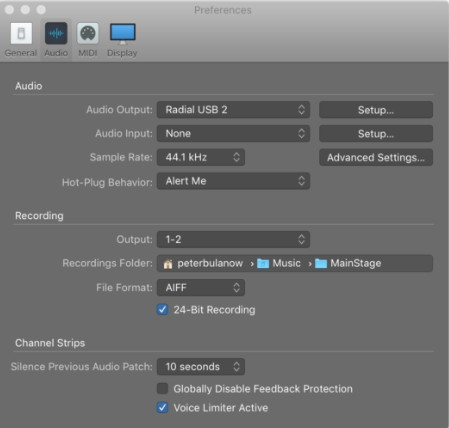The height and width of the screenshot is (428, 449).
Task: Open the General preferences icon
Action: (21, 33)
